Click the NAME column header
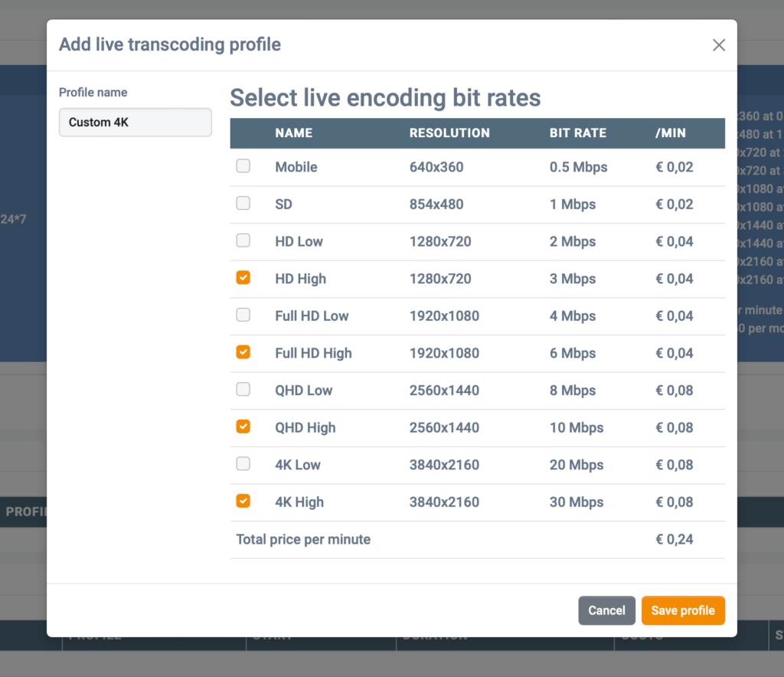784x677 pixels. 294,133
